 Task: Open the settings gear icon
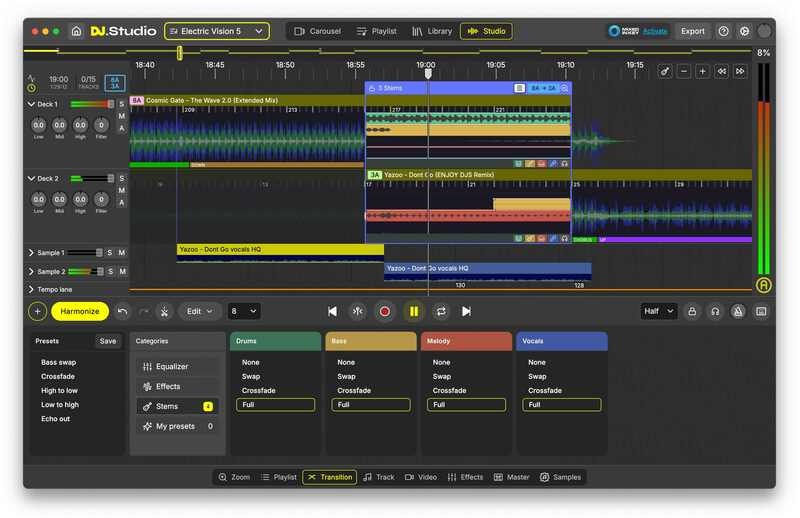pos(744,31)
